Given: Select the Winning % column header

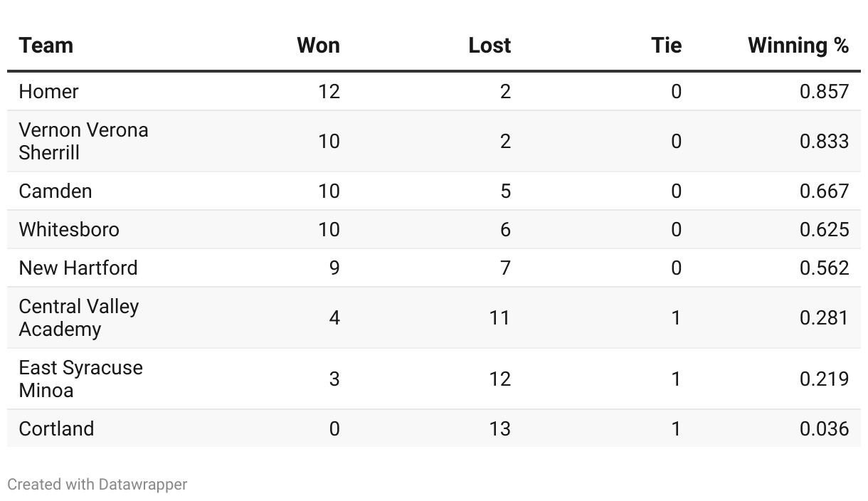Looking at the screenshot, I should pyautogui.click(x=798, y=46).
